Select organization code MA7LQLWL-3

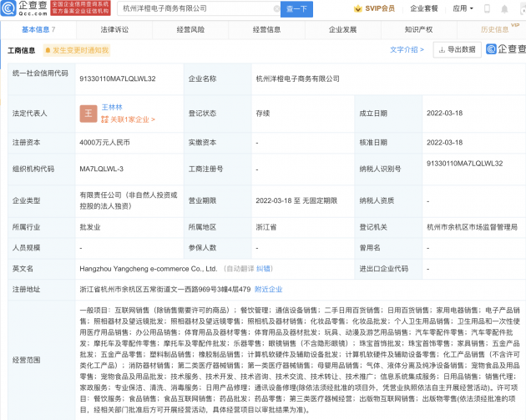coord(101,169)
